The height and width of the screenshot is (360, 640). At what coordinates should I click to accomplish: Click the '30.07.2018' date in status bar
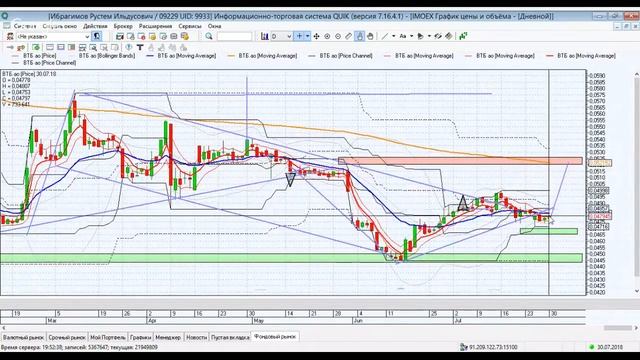point(610,347)
